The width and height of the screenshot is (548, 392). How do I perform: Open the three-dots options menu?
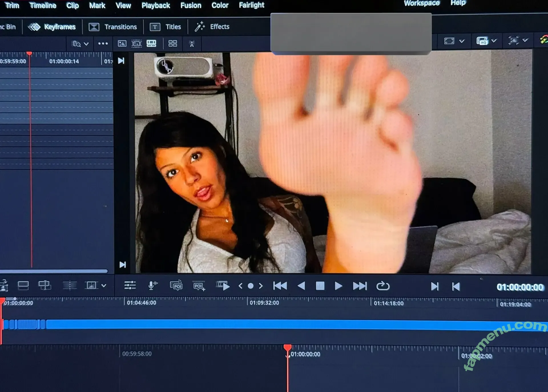point(103,44)
